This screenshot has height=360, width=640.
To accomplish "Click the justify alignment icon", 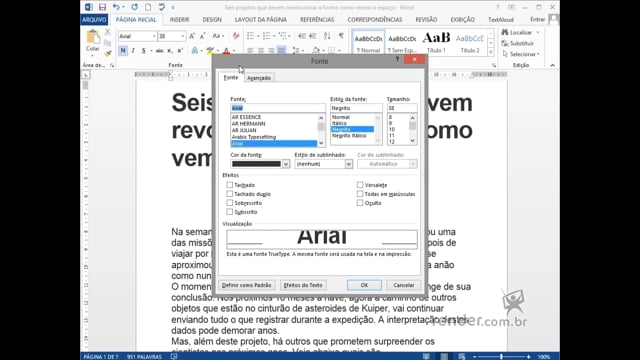I will [x=281, y=51].
